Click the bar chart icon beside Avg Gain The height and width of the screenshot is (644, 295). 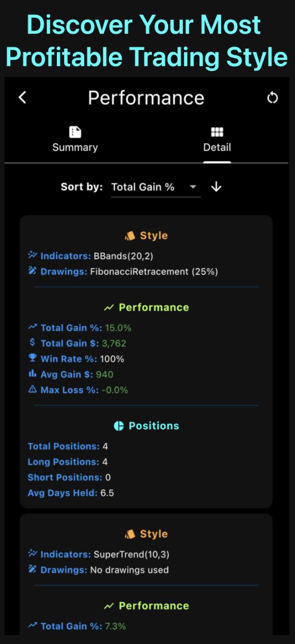[x=32, y=374]
